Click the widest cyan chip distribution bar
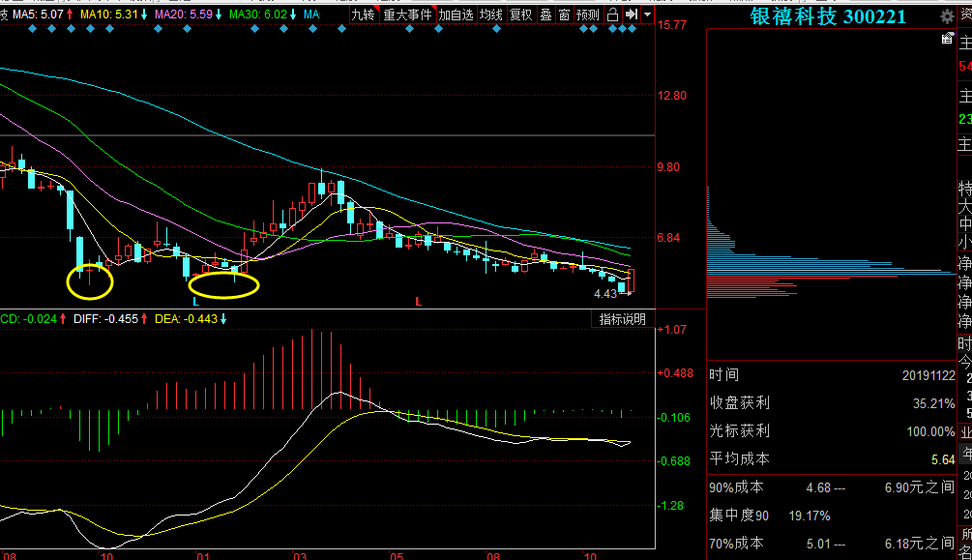Viewport: 972px width, 560px height. click(832, 272)
